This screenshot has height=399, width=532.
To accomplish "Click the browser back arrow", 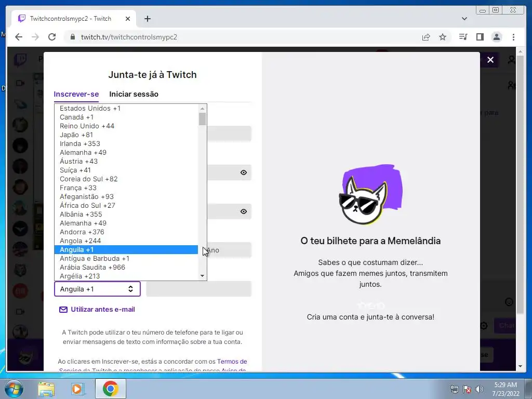I will coord(19,37).
